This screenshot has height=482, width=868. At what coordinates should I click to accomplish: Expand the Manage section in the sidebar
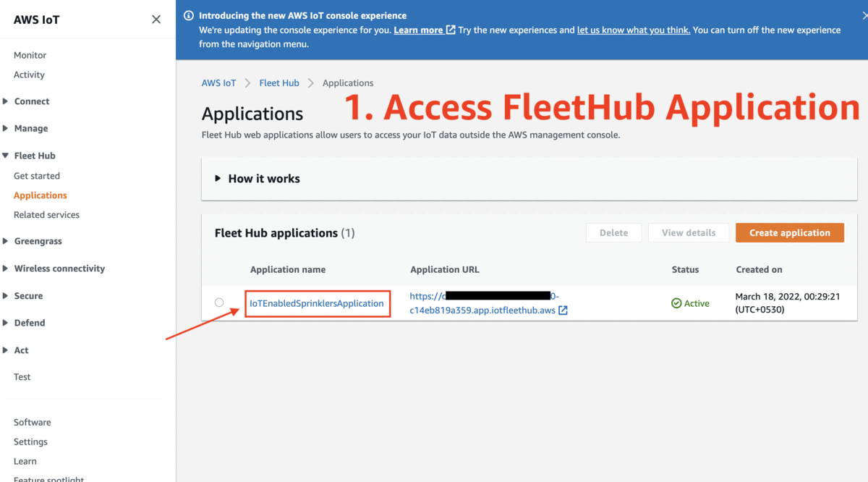pos(6,128)
